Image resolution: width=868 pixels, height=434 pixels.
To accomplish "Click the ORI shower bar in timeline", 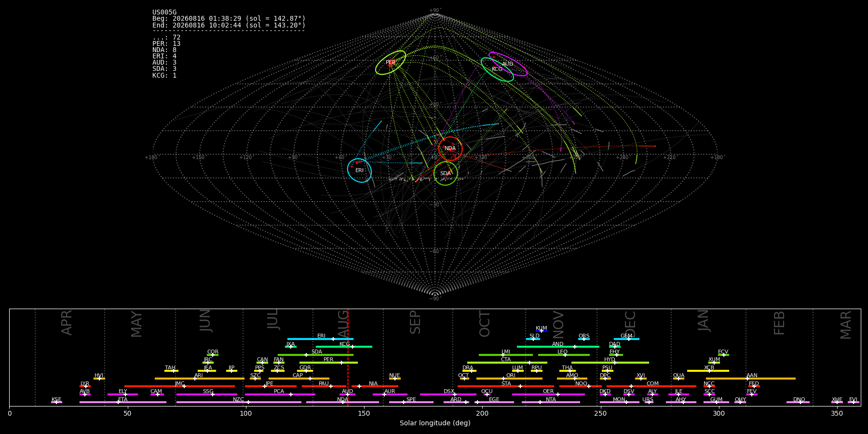I will (509, 379).
